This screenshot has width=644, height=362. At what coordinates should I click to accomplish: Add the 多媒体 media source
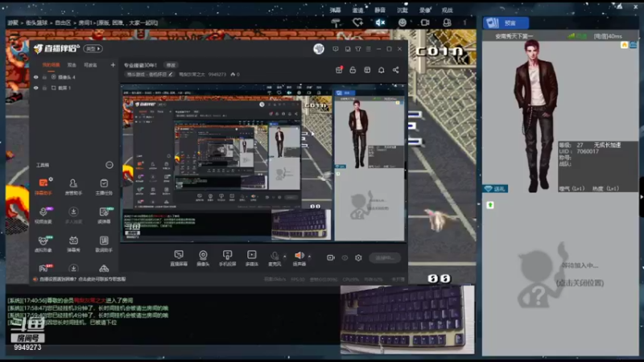(251, 258)
